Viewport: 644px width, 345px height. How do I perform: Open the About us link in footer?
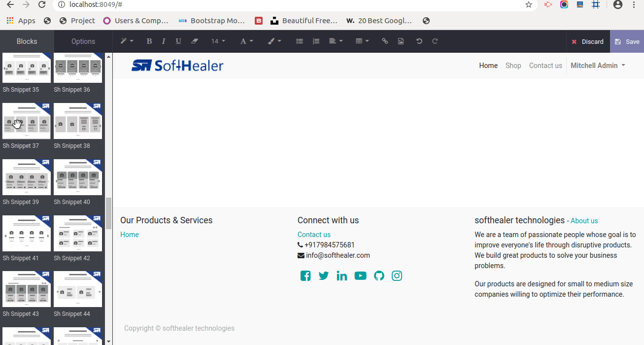click(x=584, y=221)
